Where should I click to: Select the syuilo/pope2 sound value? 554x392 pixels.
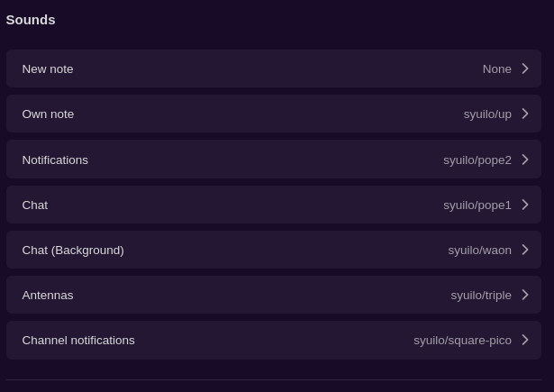477,160
